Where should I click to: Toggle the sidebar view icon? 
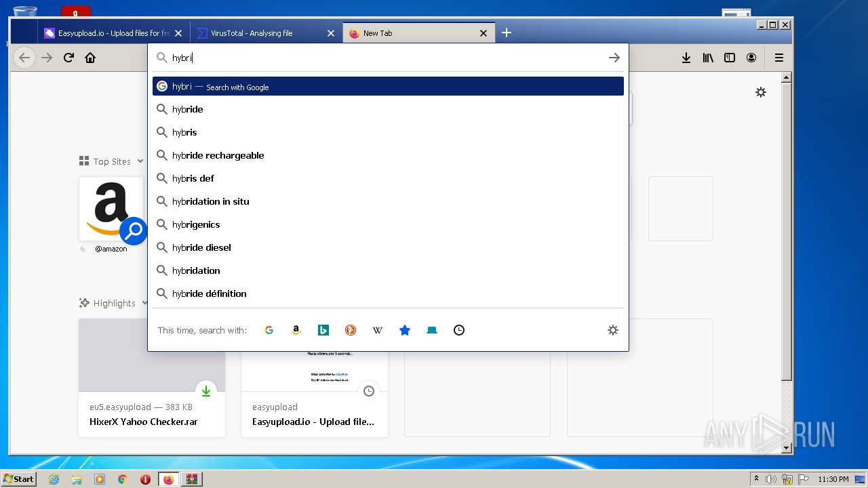[730, 58]
